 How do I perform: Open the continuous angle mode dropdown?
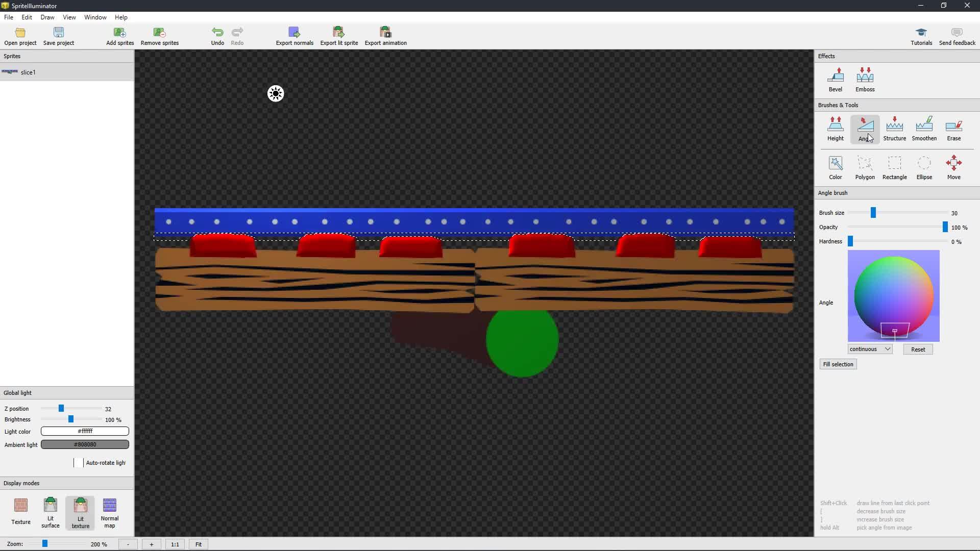point(870,349)
